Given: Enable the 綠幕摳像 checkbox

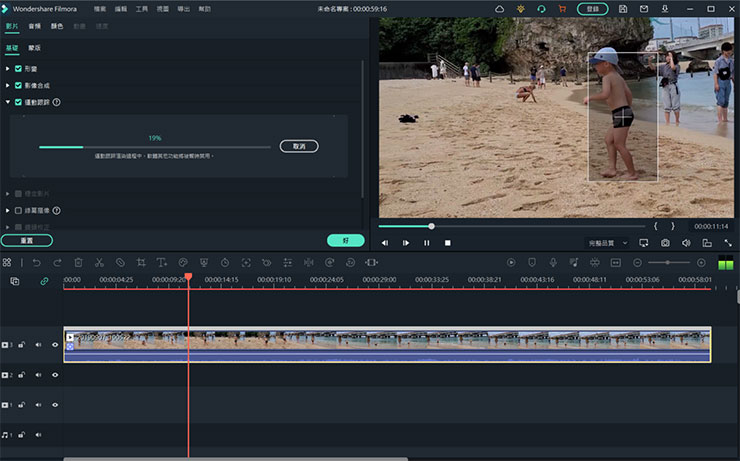Looking at the screenshot, I should 18,211.
